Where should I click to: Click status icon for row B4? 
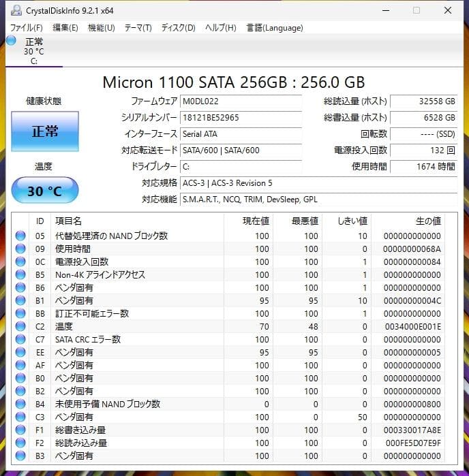point(20,404)
